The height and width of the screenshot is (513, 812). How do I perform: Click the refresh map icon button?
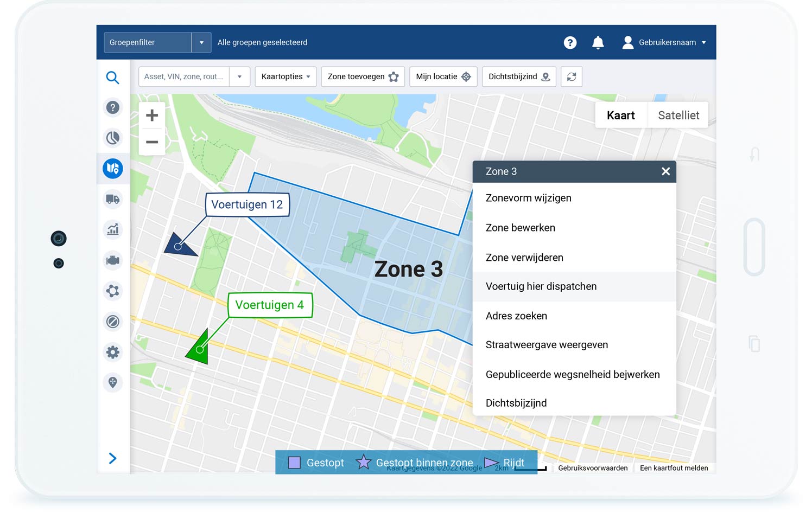(572, 76)
